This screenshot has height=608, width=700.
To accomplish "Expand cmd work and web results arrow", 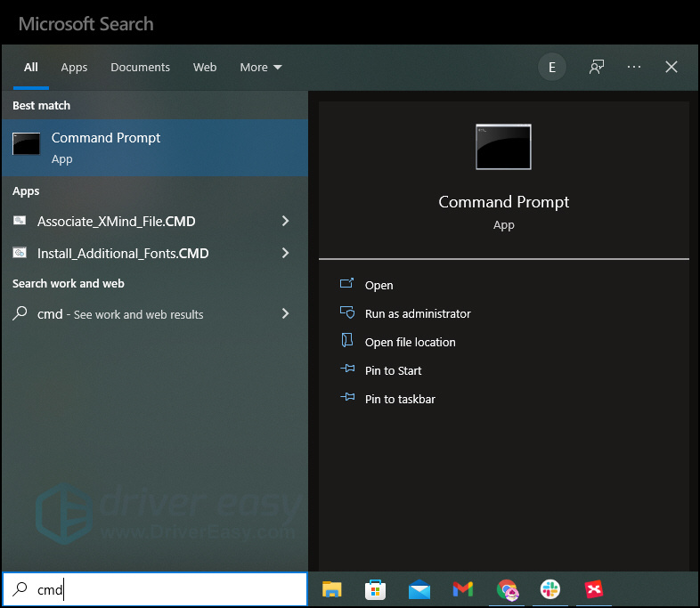I will 285,313.
